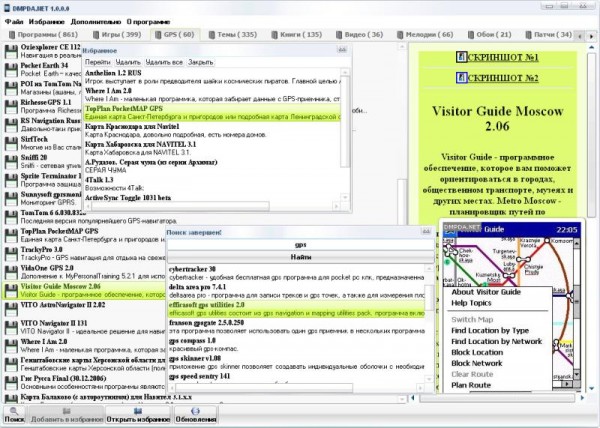This screenshot has width=600, height=428.
Task: Click the floppy icon beside Sniffi 20
Action: (11, 162)
